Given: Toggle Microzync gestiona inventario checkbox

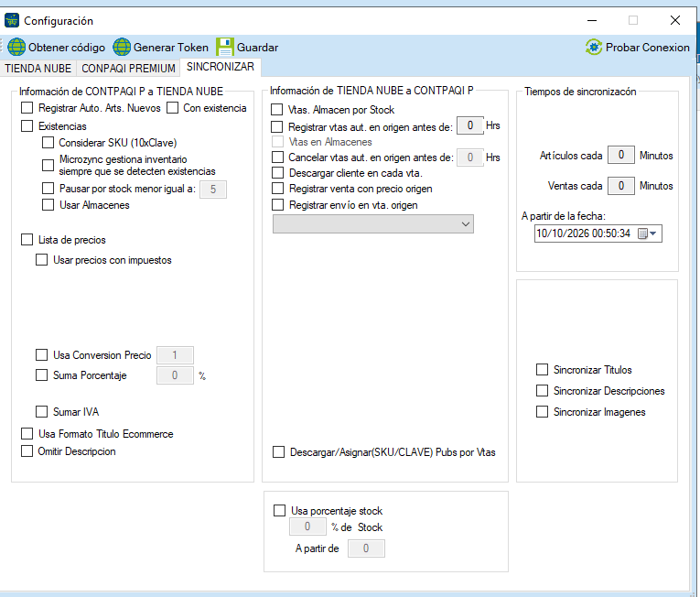Looking at the screenshot, I should click(48, 166).
